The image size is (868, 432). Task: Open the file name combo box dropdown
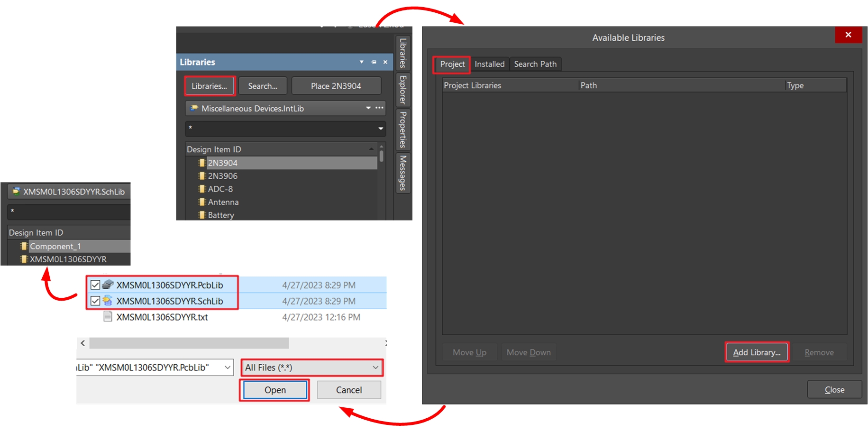tap(228, 368)
